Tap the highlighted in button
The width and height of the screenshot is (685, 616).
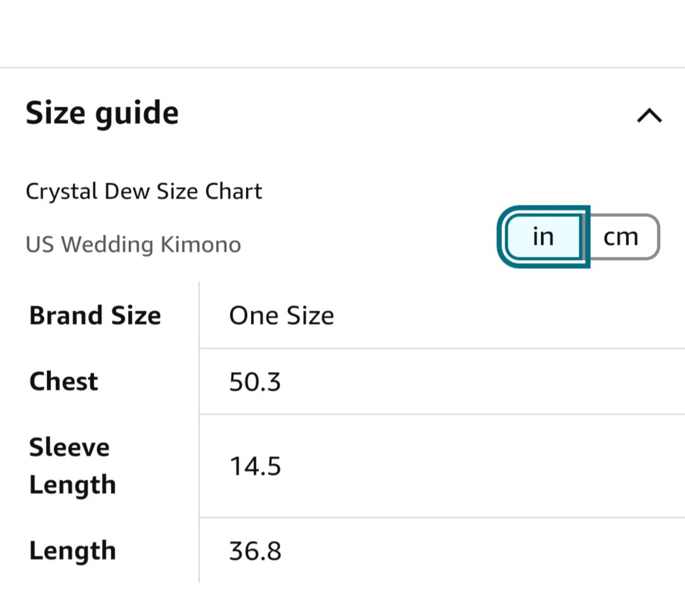coord(544,237)
